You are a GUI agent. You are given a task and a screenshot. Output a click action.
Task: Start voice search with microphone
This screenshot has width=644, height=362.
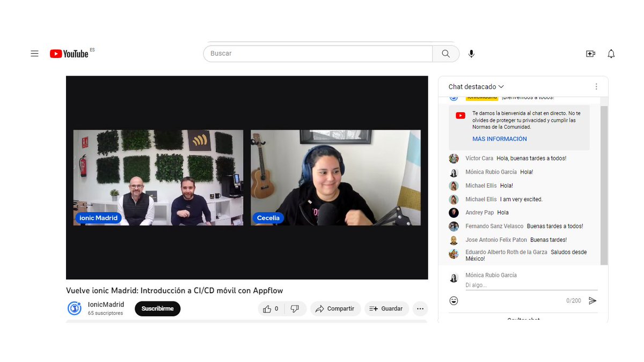pyautogui.click(x=471, y=54)
